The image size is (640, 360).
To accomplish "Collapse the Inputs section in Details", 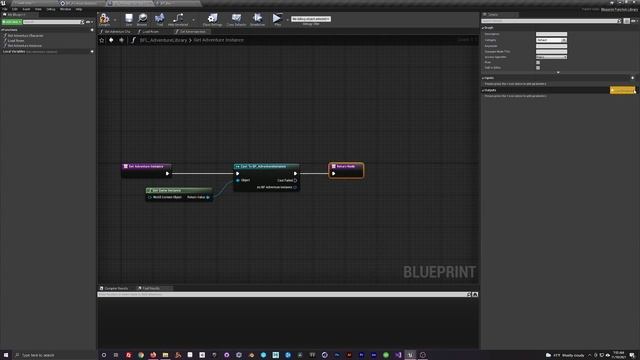I will point(483,78).
